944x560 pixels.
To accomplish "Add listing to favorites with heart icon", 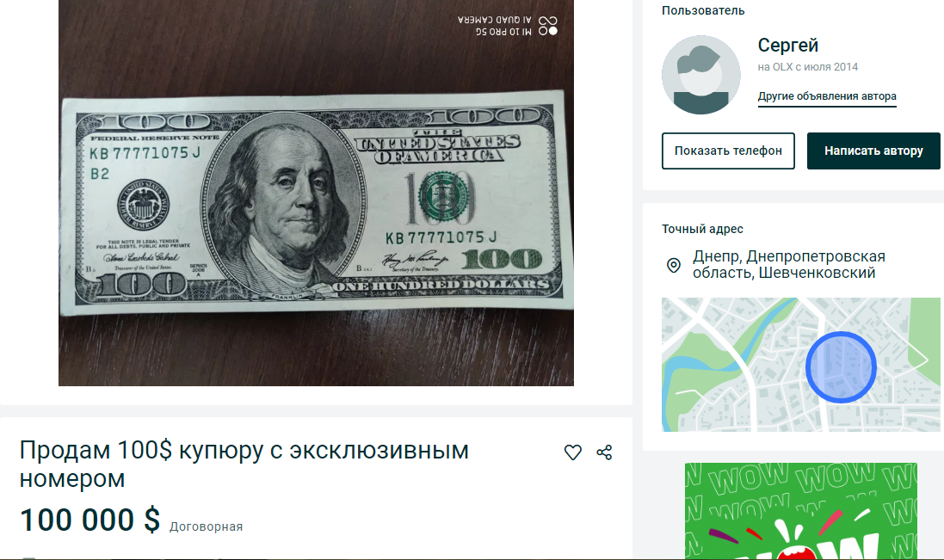I will pyautogui.click(x=572, y=452).
